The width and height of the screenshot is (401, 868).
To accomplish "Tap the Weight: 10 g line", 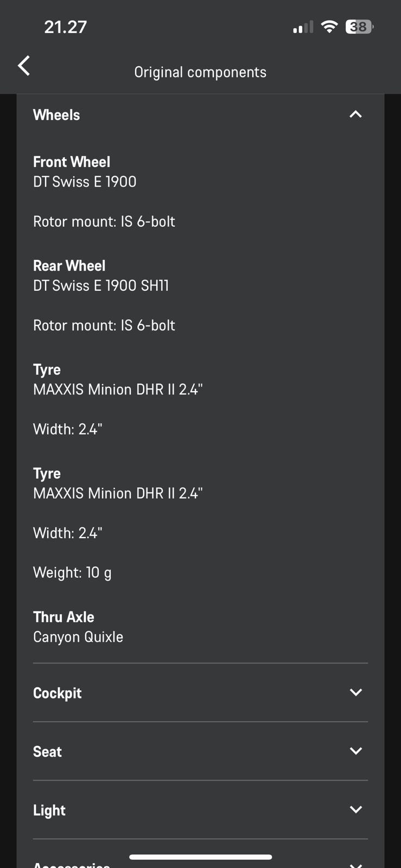I will [72, 572].
